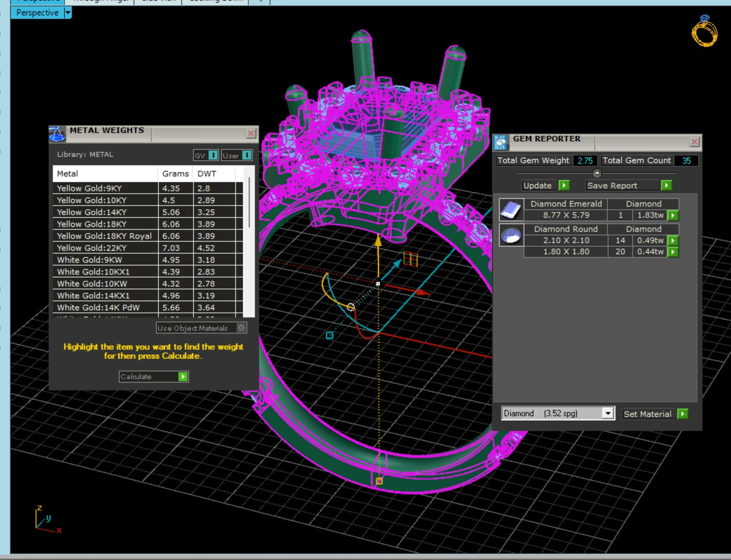Enable Use Object Materials option

[241, 328]
